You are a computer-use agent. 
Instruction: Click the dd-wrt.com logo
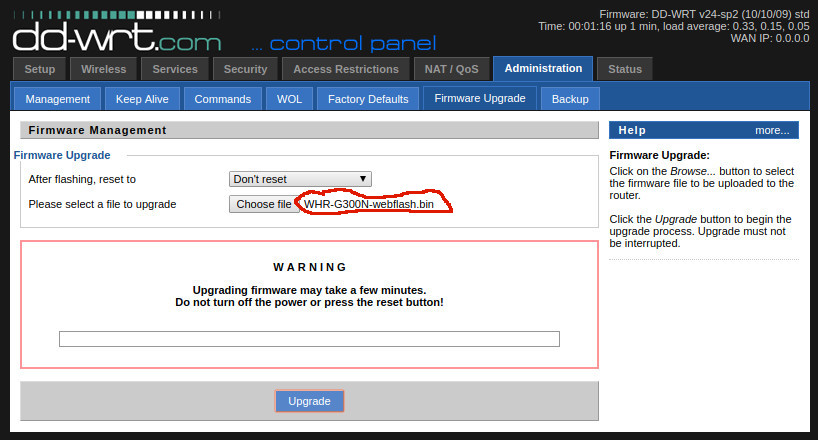(x=117, y=32)
